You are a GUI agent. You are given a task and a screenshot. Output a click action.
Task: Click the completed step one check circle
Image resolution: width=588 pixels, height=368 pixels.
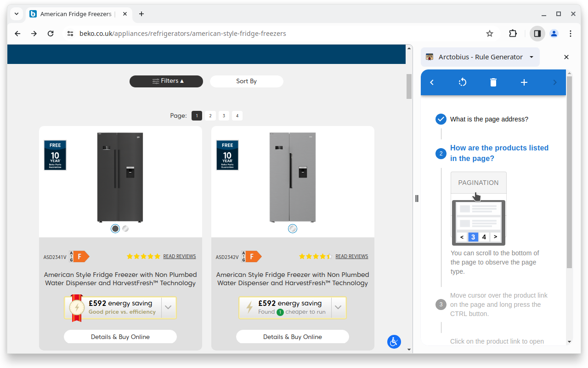441,119
